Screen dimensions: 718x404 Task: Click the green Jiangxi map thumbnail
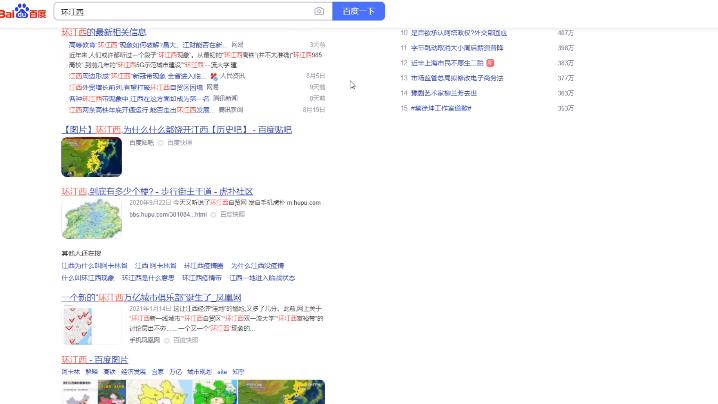tap(91, 220)
